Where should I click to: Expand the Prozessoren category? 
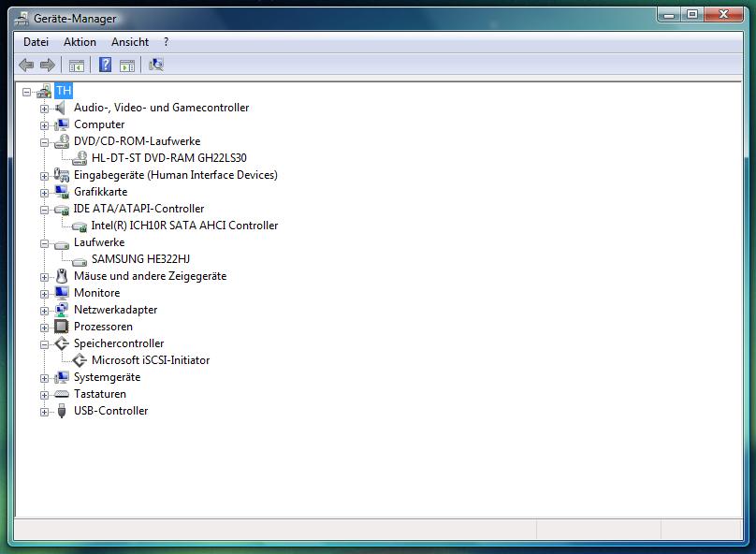pyautogui.click(x=44, y=328)
